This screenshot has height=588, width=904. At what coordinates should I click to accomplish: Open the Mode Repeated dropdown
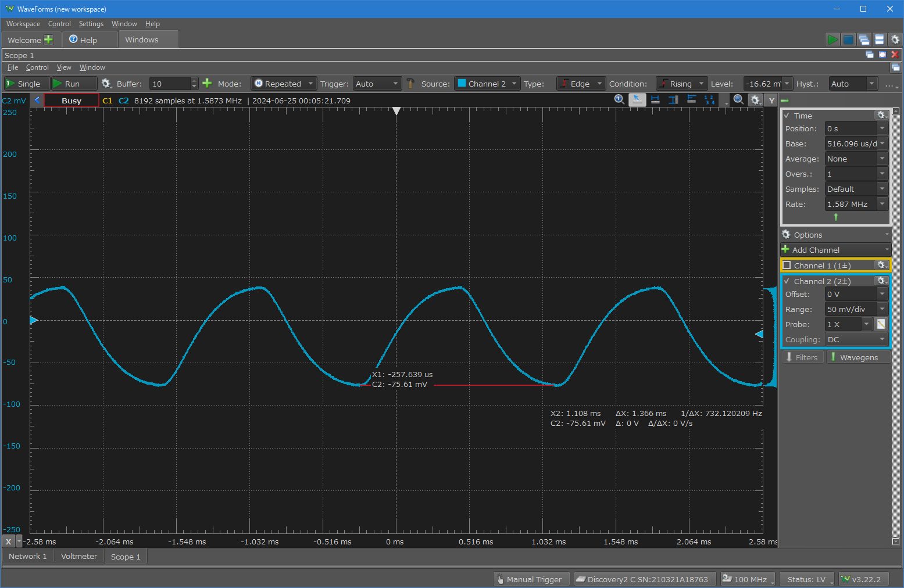284,84
